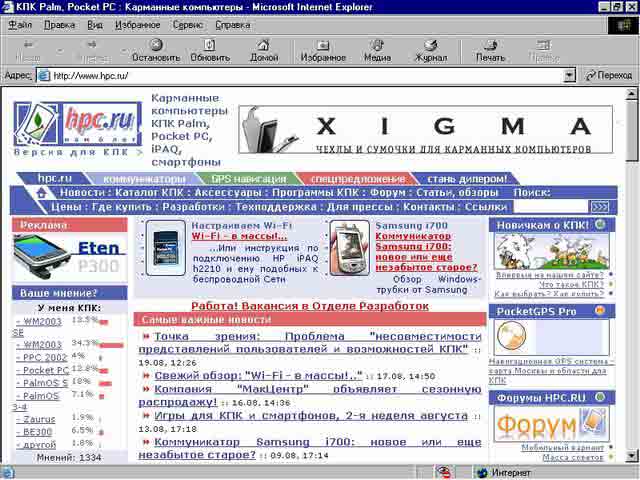Open the Цены navigation link

pos(66,207)
